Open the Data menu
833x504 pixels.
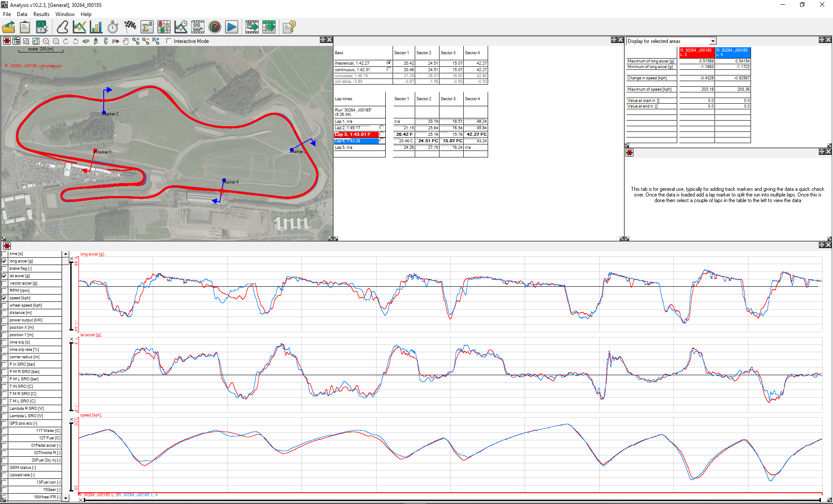(x=22, y=14)
